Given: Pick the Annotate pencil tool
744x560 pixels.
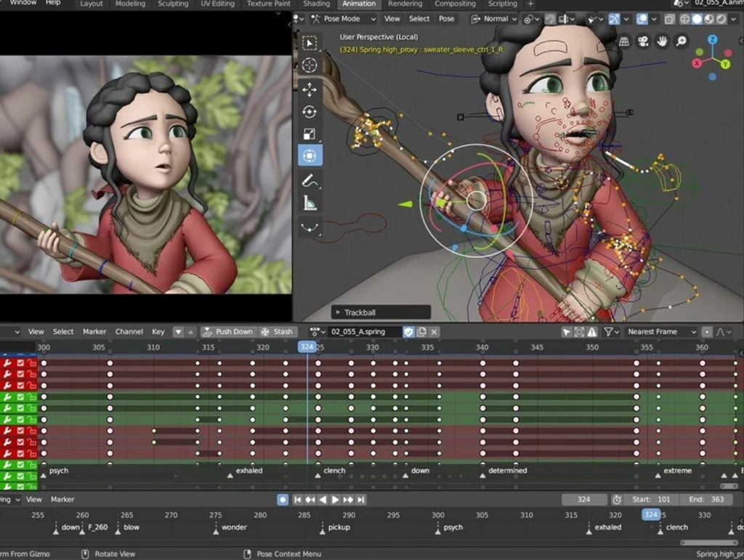Looking at the screenshot, I should click(x=310, y=181).
